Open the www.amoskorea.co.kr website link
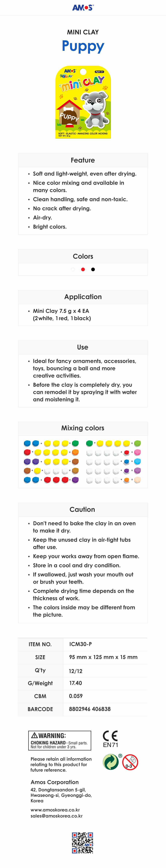Screen dimensions: 166x868 coord(55,810)
